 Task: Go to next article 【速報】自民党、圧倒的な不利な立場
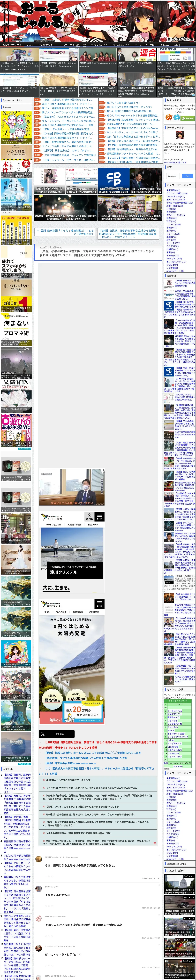click(128, 234)
